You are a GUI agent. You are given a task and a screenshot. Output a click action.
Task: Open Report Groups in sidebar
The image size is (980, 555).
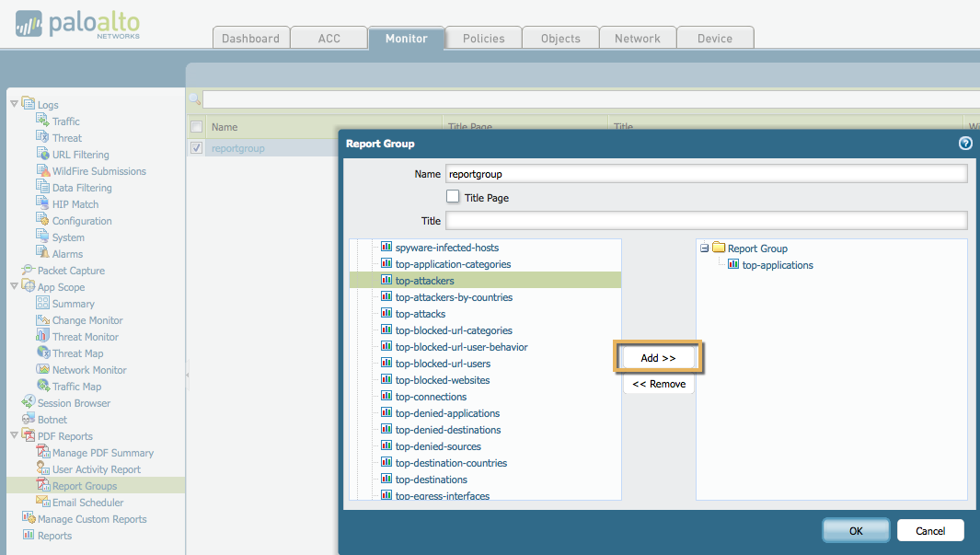coord(85,486)
